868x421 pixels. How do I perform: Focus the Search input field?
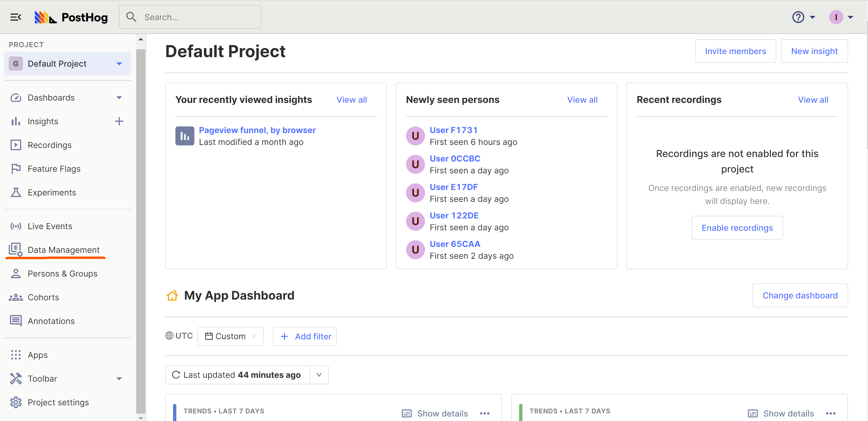tap(199, 17)
